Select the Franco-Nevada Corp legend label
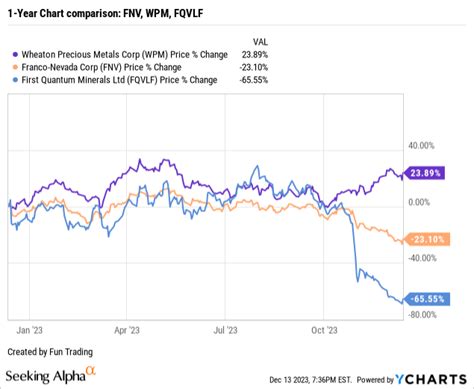Screen dimensions: 474x389 [x=101, y=67]
